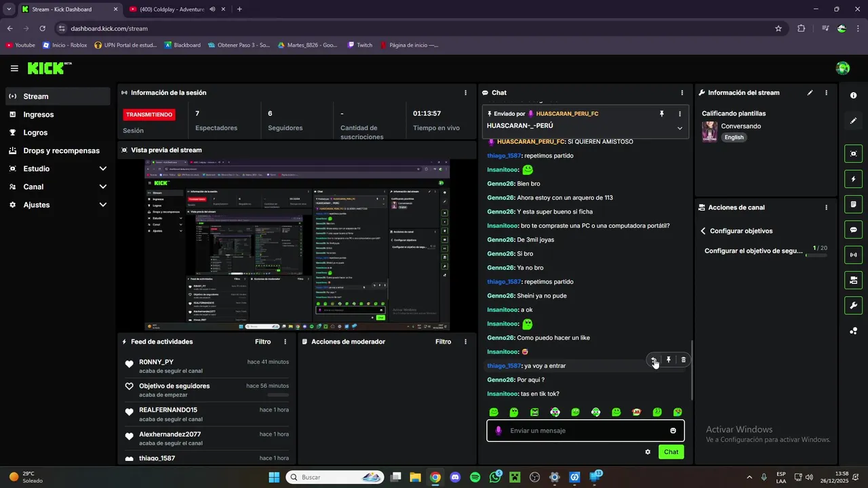Bookmark this page with the star icon

click(778, 28)
